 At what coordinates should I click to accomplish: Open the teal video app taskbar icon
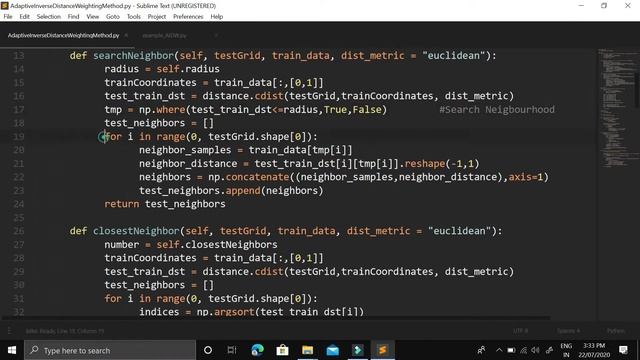point(358,350)
